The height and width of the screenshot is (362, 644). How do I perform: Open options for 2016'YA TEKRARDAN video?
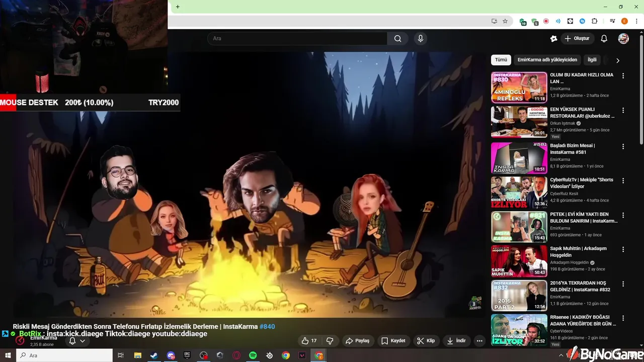pos(623,284)
